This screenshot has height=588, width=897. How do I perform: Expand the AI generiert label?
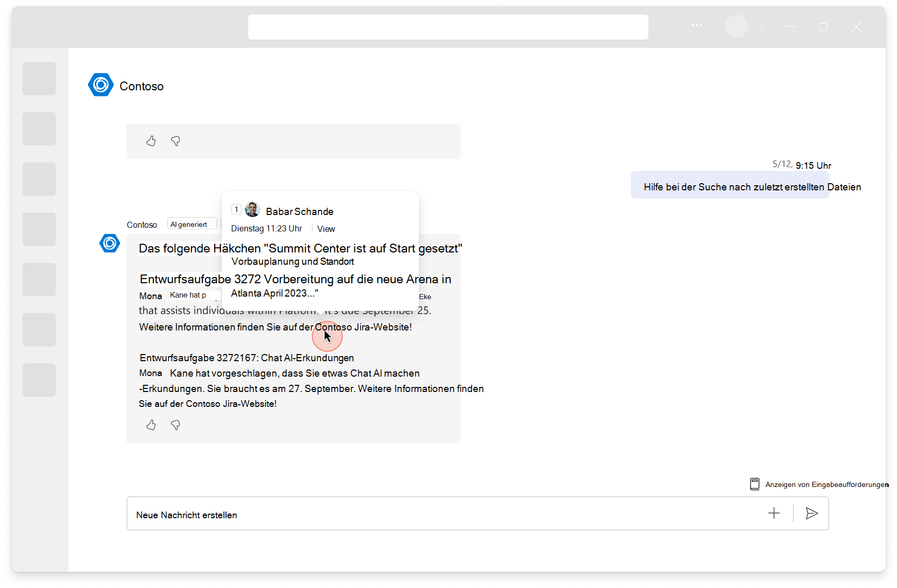coord(192,224)
